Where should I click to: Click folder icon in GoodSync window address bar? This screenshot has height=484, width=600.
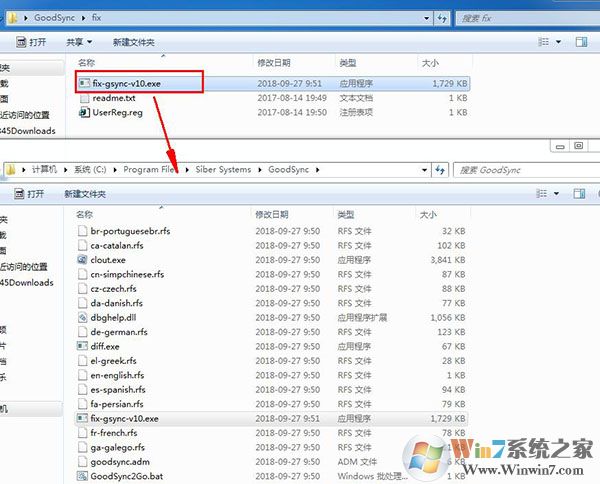(x=11, y=169)
